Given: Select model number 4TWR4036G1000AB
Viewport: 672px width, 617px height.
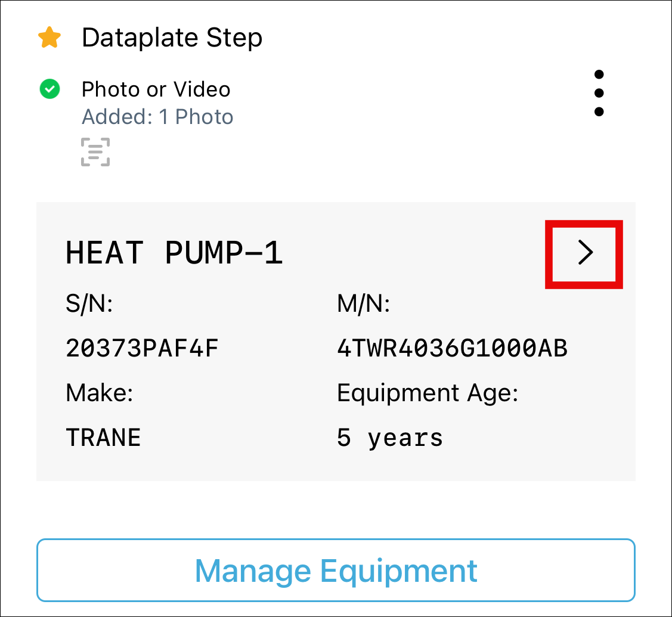Looking at the screenshot, I should click(452, 348).
